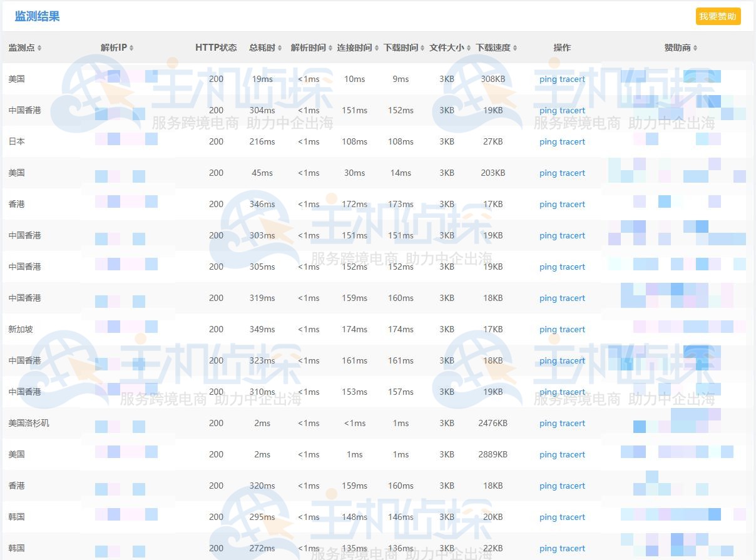Run ping for the 日本 node
The width and height of the screenshot is (756, 560).
point(547,141)
